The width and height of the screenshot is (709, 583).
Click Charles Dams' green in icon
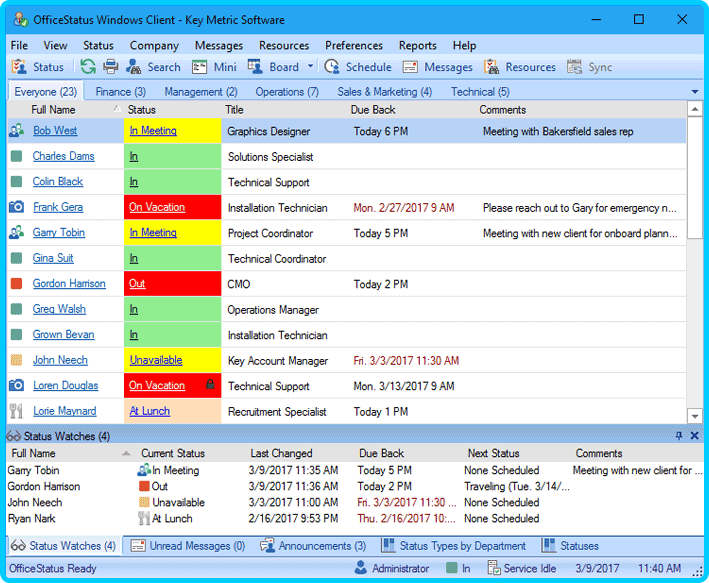pos(17,156)
